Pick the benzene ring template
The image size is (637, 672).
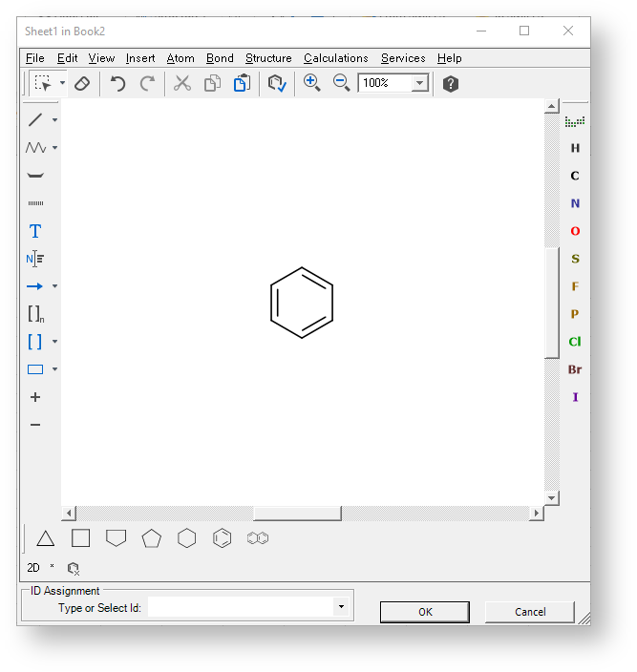tap(222, 538)
